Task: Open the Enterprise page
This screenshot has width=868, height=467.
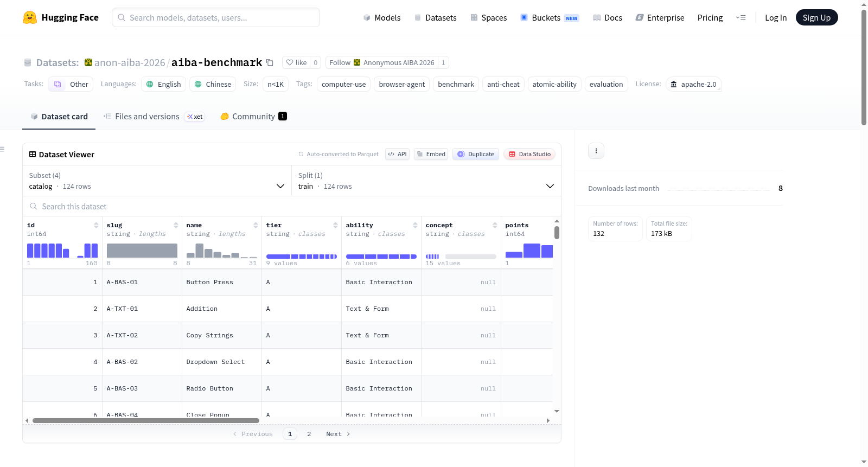Action: (660, 17)
